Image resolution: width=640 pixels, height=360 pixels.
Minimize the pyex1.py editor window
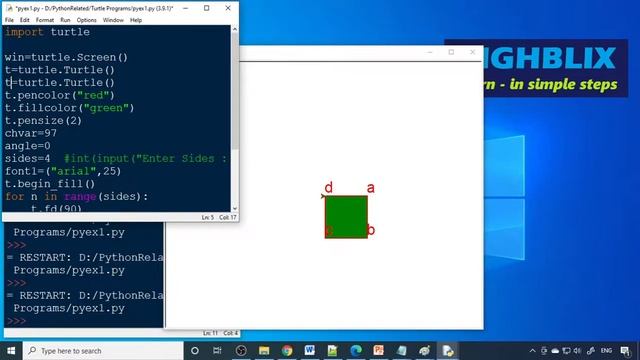pos(185,8)
